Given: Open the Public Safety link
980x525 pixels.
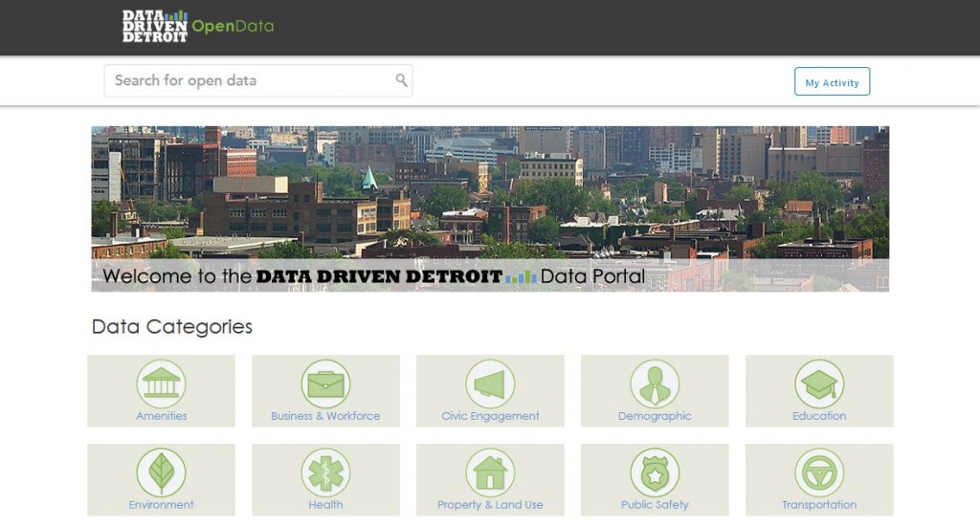Looking at the screenshot, I should [x=655, y=505].
